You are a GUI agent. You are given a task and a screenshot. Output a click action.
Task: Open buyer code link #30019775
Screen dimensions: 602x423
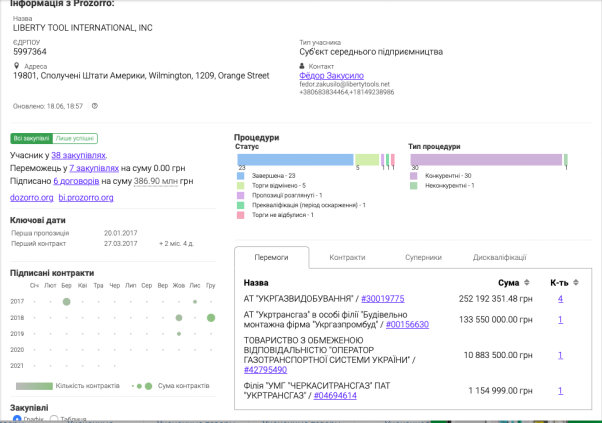pyautogui.click(x=382, y=298)
